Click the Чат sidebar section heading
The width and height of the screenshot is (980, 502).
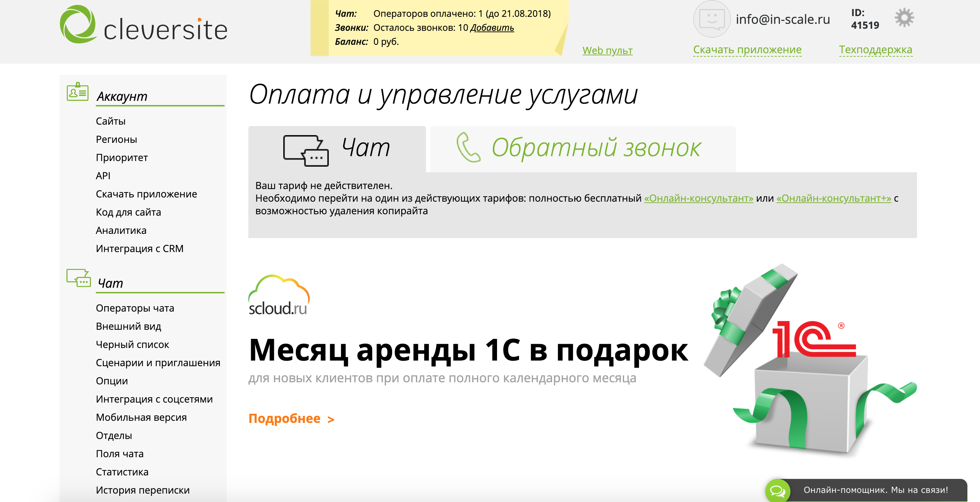(110, 283)
